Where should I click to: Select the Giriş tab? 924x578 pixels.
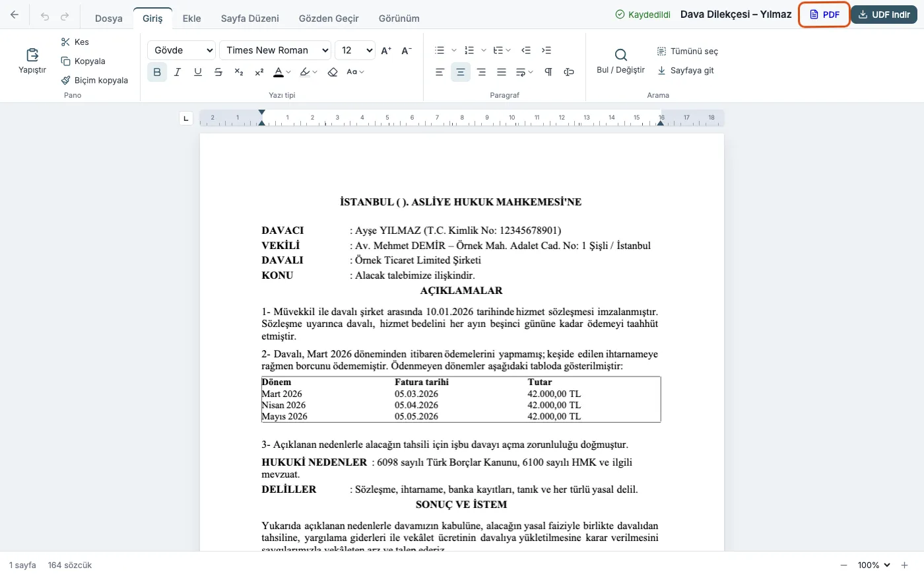point(152,18)
